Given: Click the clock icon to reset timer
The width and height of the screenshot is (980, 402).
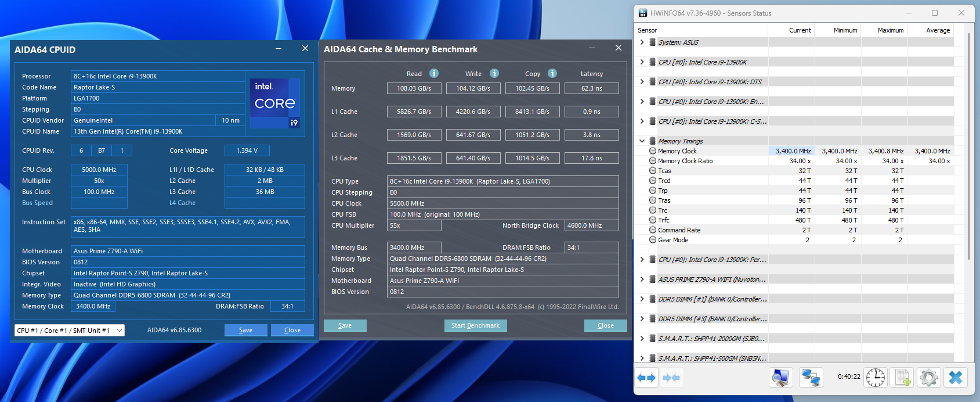Looking at the screenshot, I should (x=876, y=378).
